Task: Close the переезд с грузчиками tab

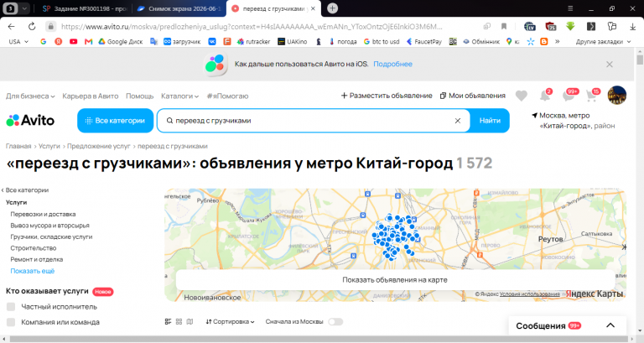Action: point(314,8)
